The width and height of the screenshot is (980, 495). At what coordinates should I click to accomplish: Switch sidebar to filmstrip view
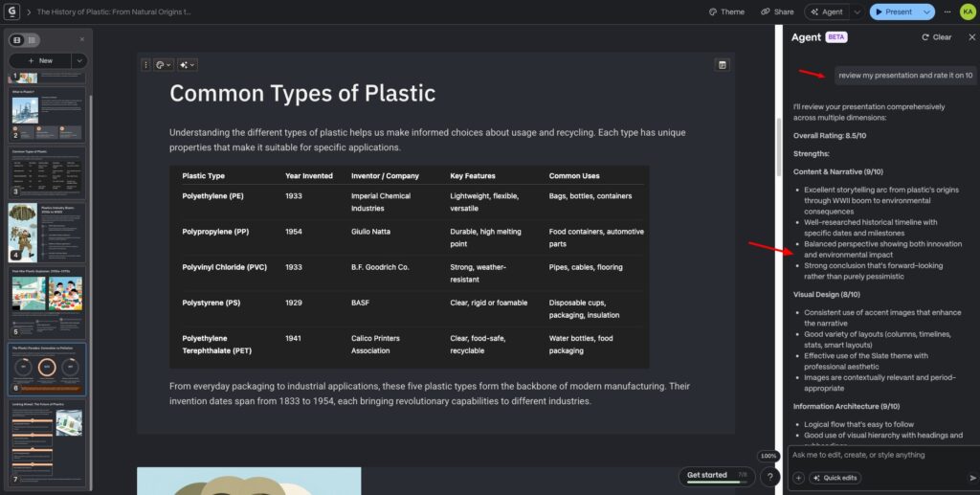coord(17,39)
